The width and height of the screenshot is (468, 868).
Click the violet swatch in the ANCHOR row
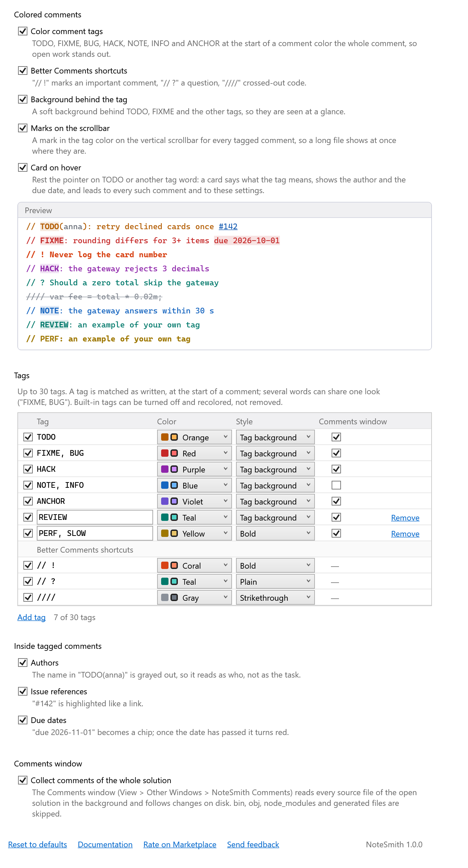(x=164, y=501)
